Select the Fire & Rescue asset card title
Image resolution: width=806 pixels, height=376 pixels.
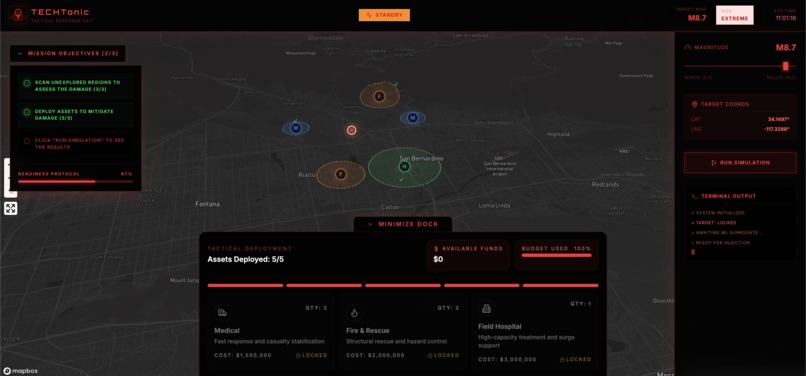pos(368,331)
